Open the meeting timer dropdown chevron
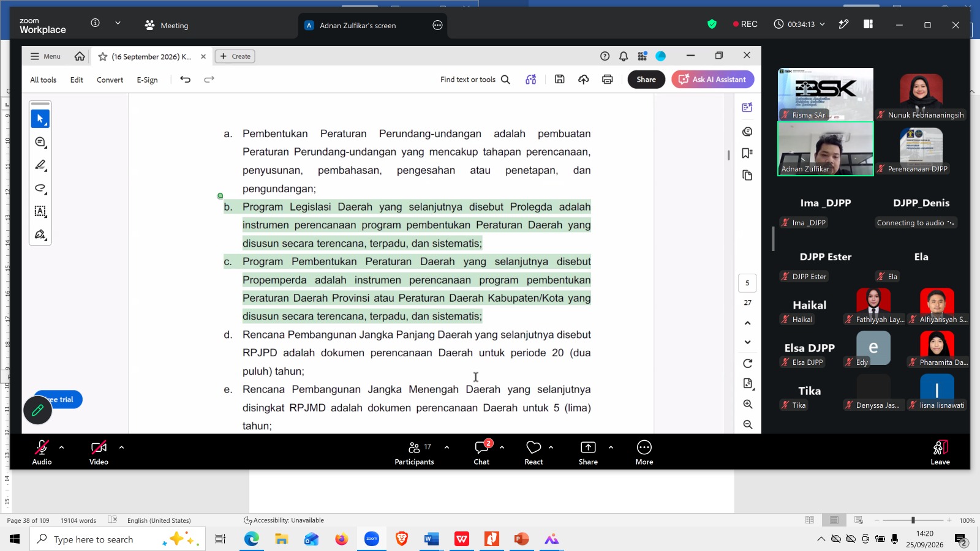 (822, 24)
